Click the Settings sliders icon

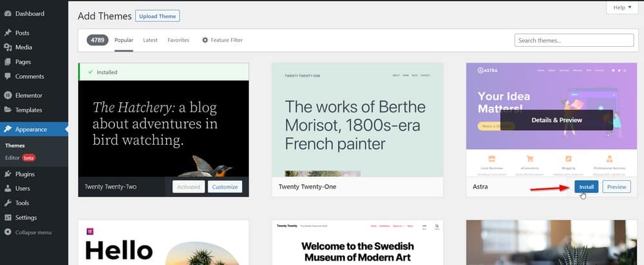8,217
